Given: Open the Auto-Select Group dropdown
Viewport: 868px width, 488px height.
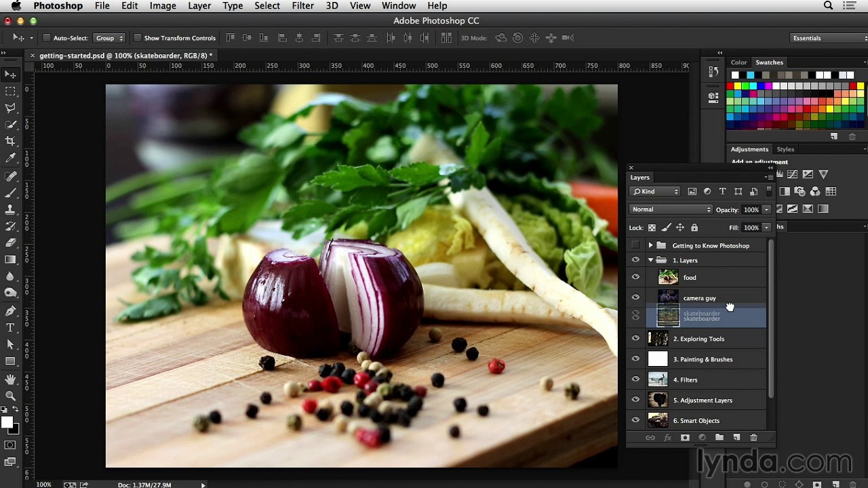Looking at the screenshot, I should point(109,38).
